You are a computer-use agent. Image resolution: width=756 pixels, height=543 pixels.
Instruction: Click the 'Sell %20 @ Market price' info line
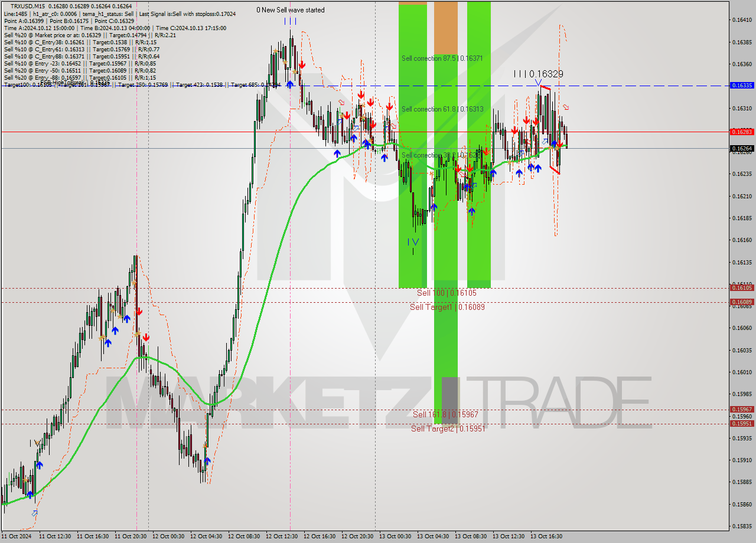pos(90,35)
